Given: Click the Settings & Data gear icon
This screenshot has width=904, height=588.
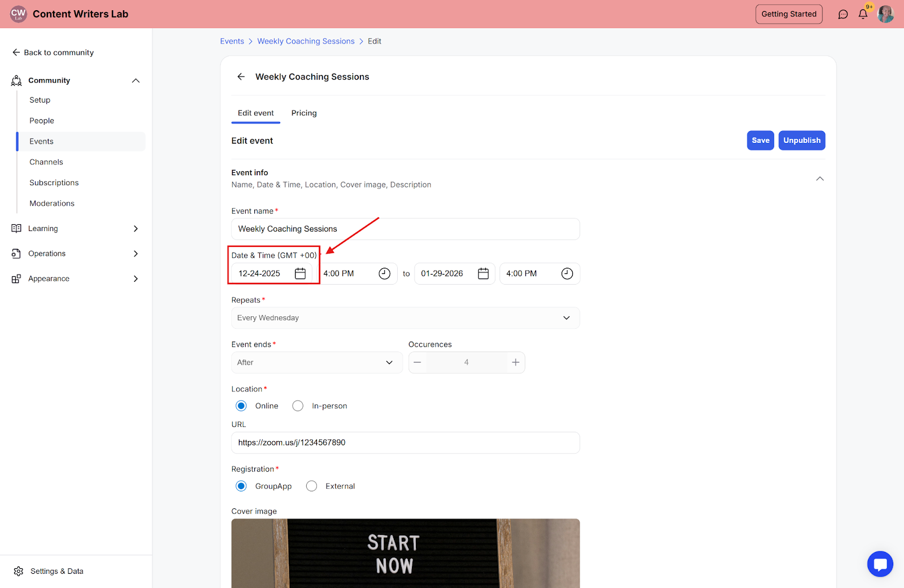Looking at the screenshot, I should point(19,571).
